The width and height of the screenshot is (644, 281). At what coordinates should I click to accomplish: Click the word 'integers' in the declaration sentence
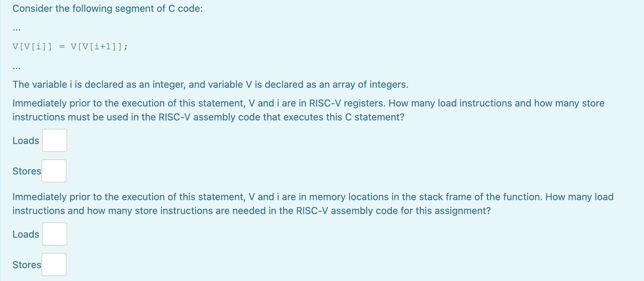coord(388,84)
